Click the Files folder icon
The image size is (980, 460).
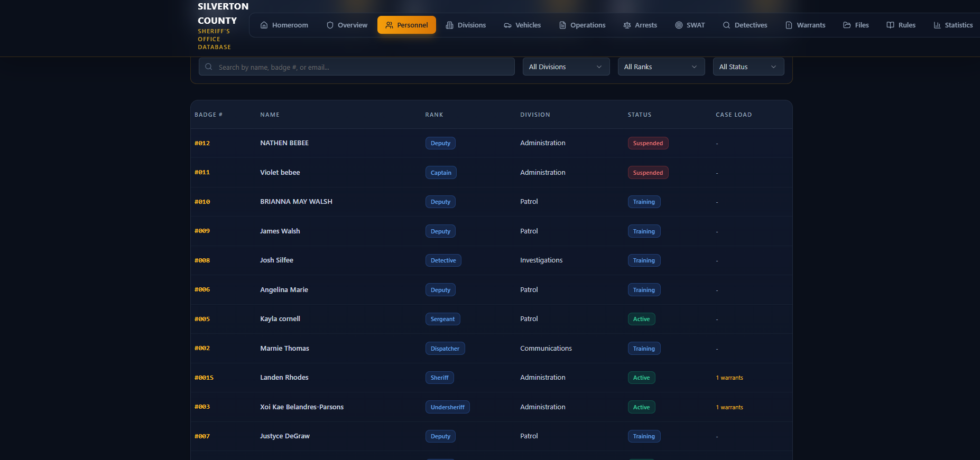847,25
